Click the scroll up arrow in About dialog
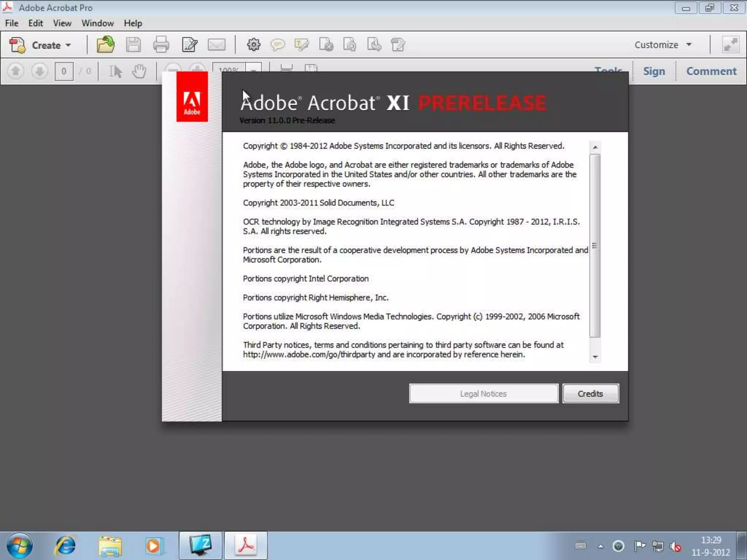This screenshot has height=560, width=747. [595, 147]
